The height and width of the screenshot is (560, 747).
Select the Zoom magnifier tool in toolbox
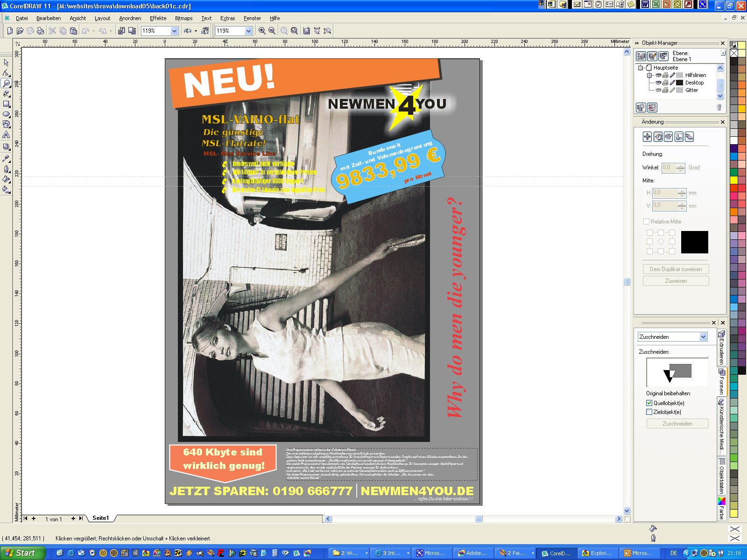pos(6,83)
